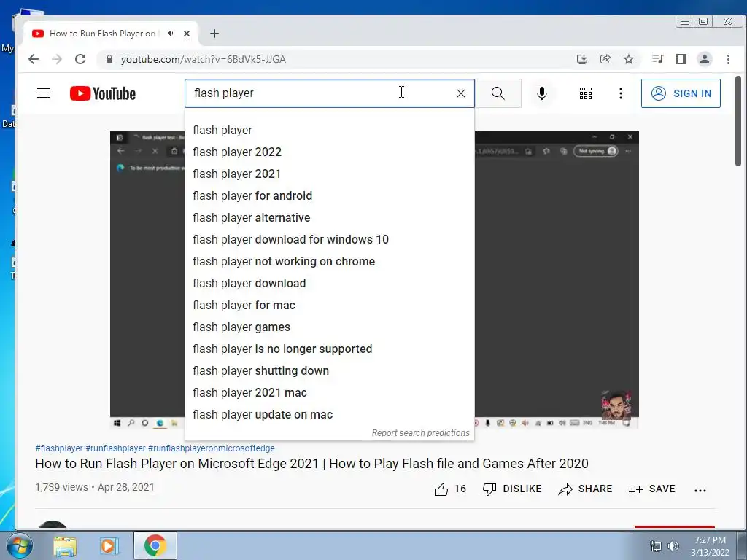Open the Chrome profile avatar

(705, 59)
